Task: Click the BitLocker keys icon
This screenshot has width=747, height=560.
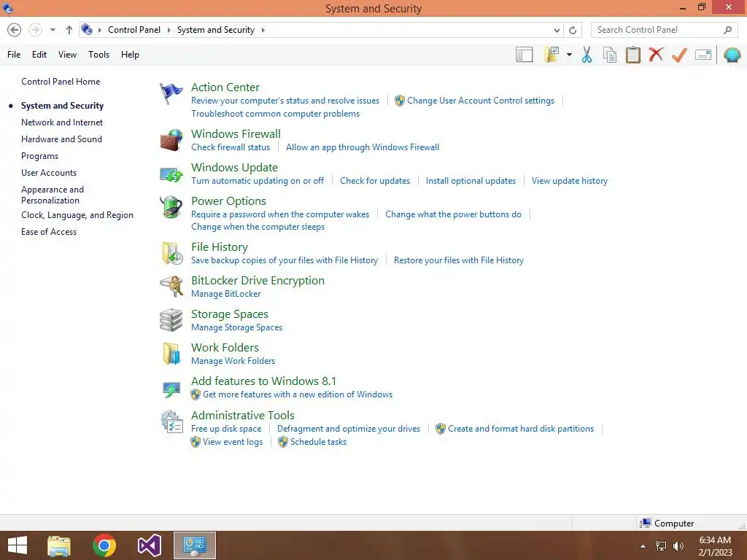Action: [171, 286]
